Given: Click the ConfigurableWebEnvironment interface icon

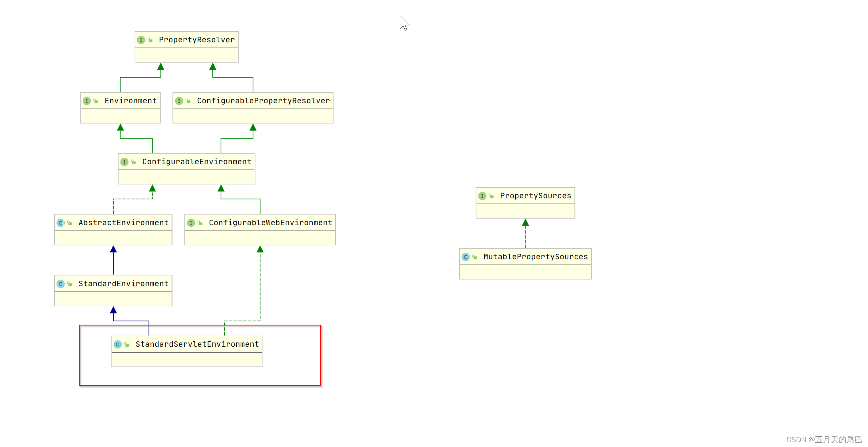Looking at the screenshot, I should (x=191, y=223).
